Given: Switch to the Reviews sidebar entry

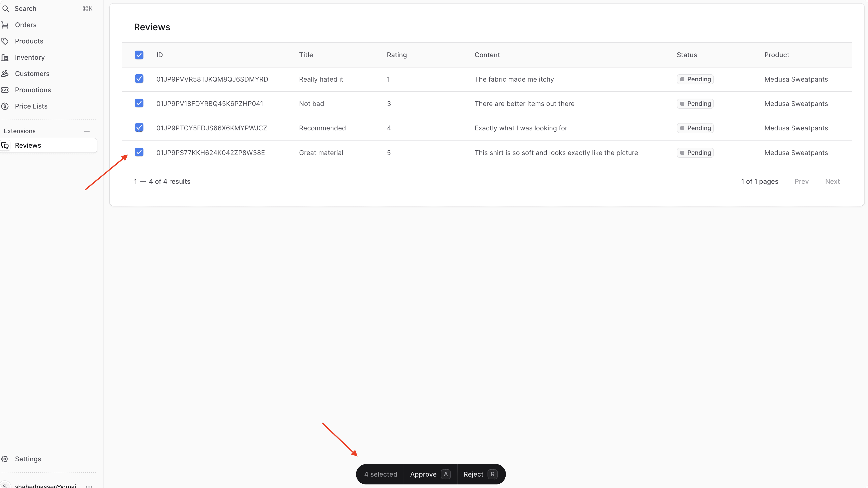Looking at the screenshot, I should coord(28,145).
